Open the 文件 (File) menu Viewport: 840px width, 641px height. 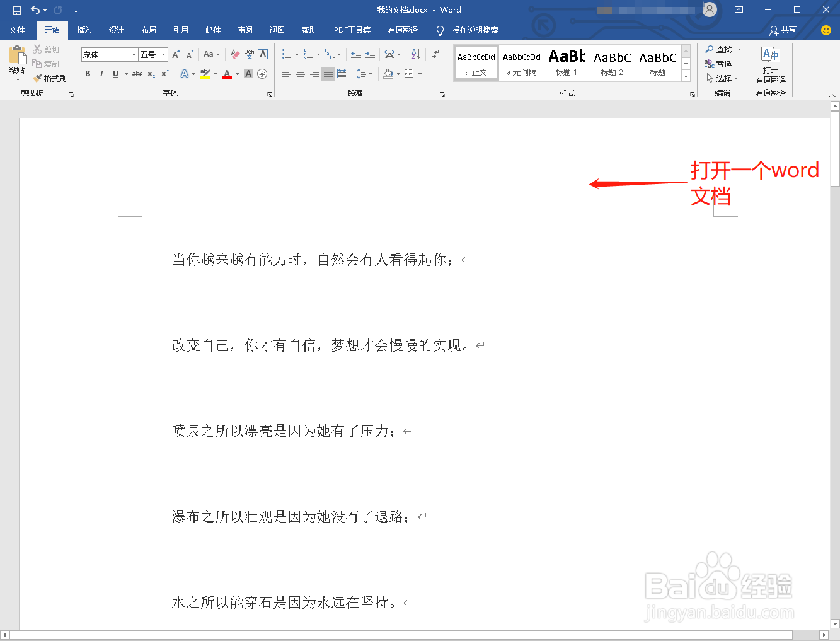[x=17, y=30]
